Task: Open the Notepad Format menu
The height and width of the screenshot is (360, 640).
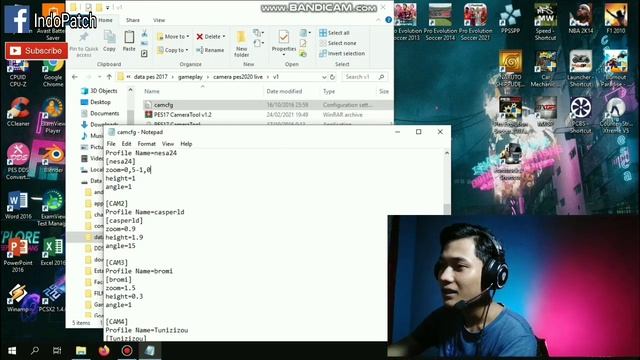Action: coord(147,144)
